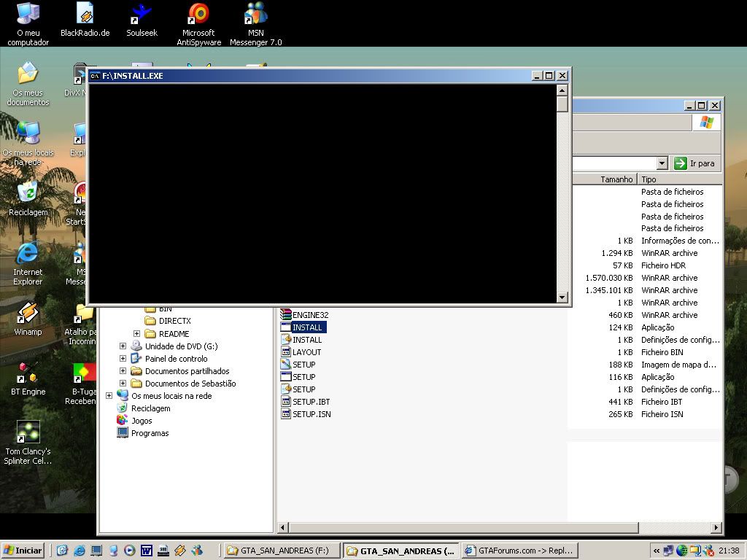Image resolution: width=747 pixels, height=560 pixels.
Task: Switch to GTA_SAN_ANDREAS (F:) taskbar button
Action: click(x=279, y=551)
